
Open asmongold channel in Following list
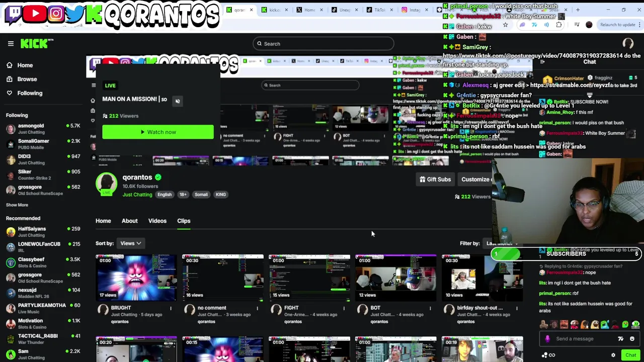[43, 129]
